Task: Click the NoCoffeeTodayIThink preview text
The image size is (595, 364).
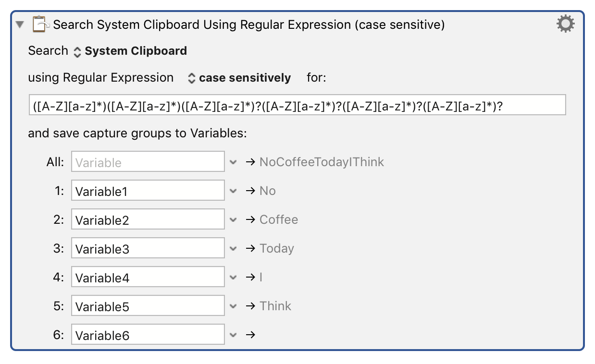Action: tap(321, 162)
